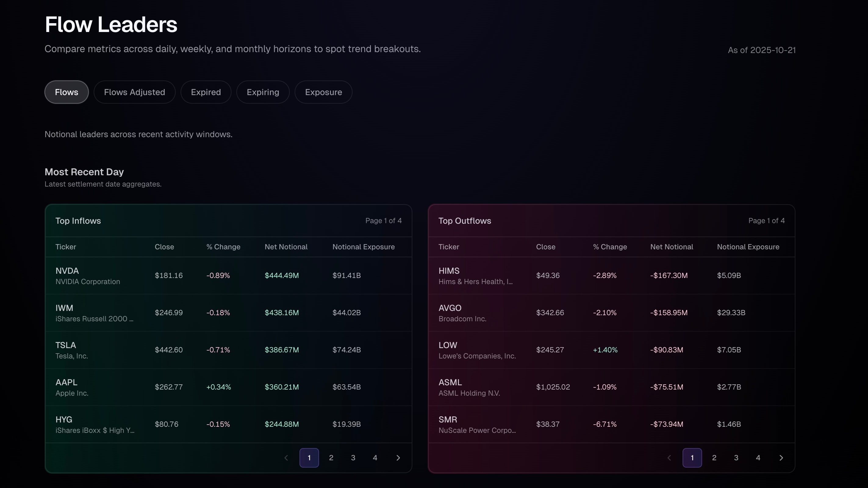Click the Notional Exposure header in Top Outflows
Image resolution: width=868 pixels, height=488 pixels.
748,247
